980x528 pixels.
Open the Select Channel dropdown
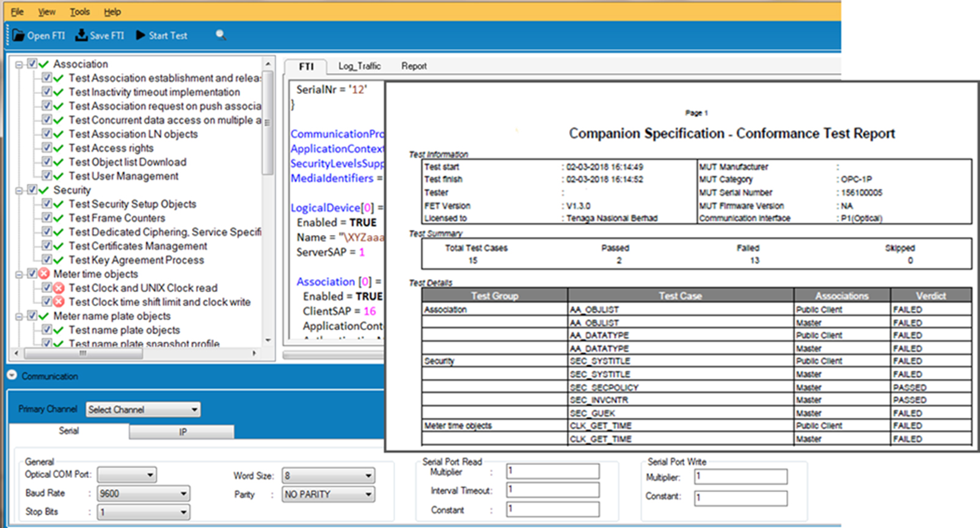tap(143, 410)
